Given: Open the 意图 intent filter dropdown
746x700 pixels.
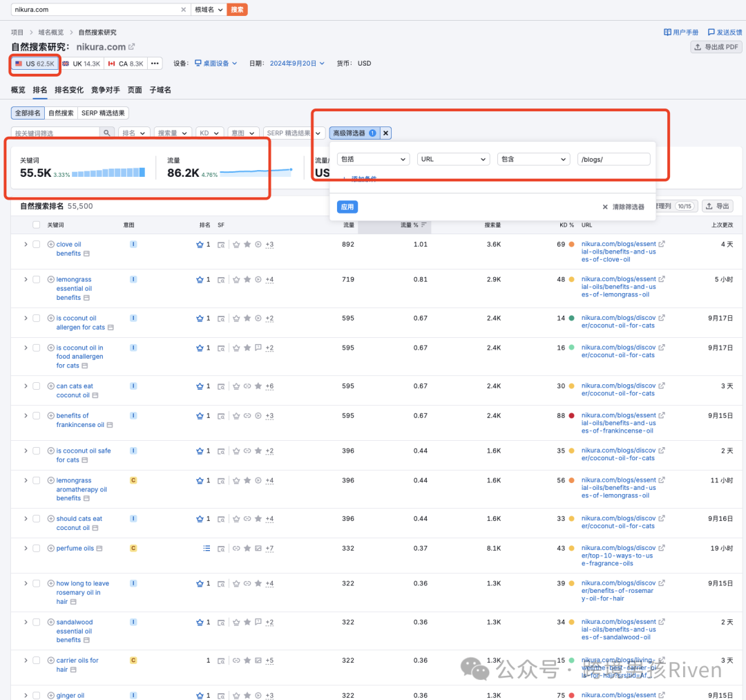Looking at the screenshot, I should coord(242,133).
